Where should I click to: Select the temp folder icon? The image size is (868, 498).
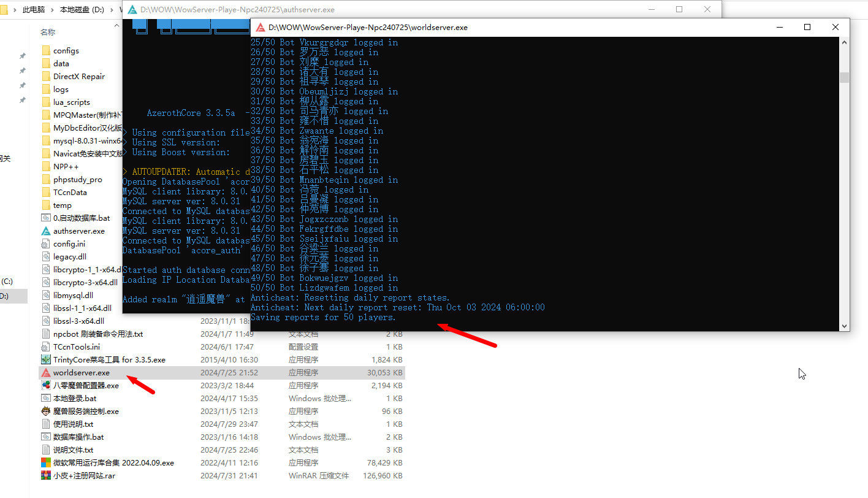(x=46, y=205)
